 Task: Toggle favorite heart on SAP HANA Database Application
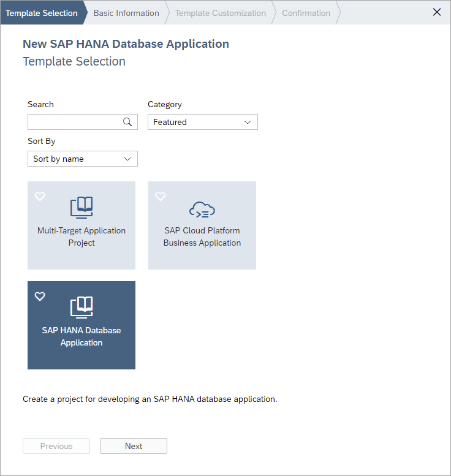pos(40,297)
